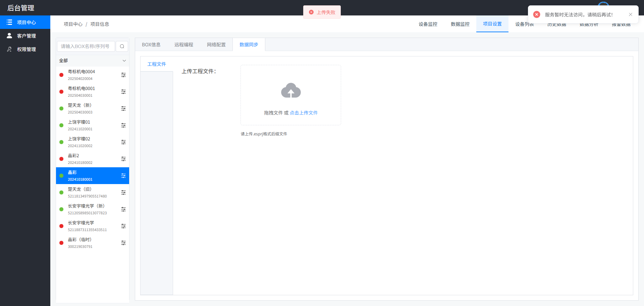The width and height of the screenshot is (644, 306).
Task: Click the 上传失败 error icon
Action: coord(311,12)
